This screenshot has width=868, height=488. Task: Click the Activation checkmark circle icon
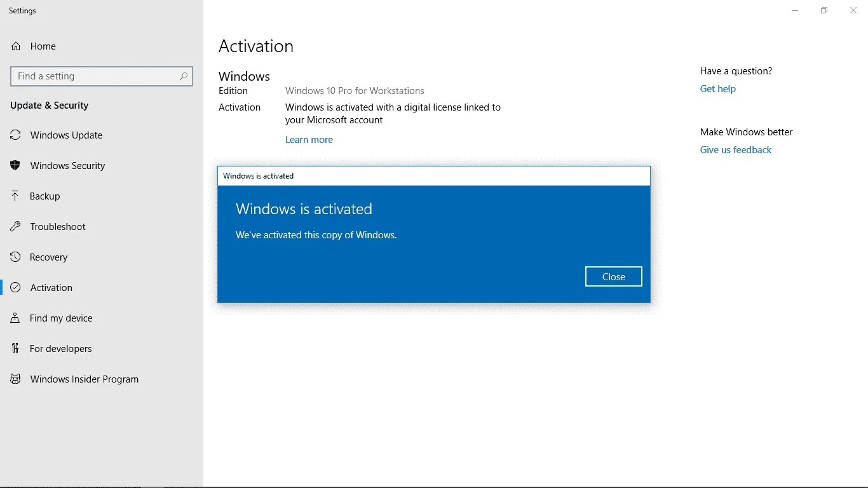[x=16, y=288]
